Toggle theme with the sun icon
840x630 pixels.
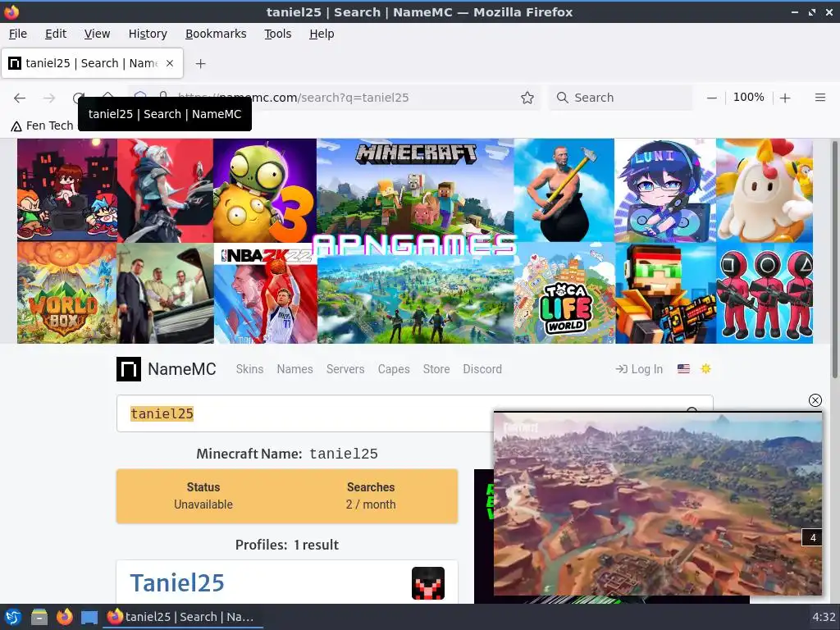pyautogui.click(x=705, y=368)
